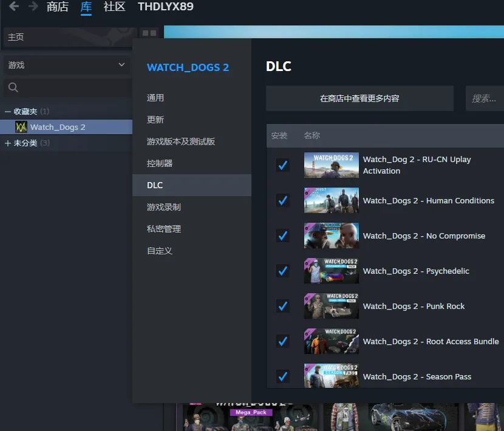Click 在商店中查看更多内容 button
The width and height of the screenshot is (504, 431).
[359, 98]
